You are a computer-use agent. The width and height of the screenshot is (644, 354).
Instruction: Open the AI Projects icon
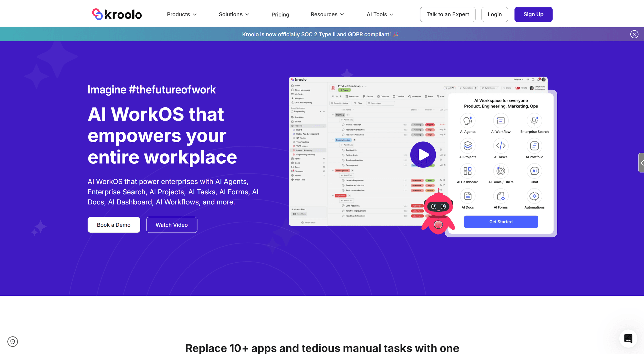[x=468, y=146]
